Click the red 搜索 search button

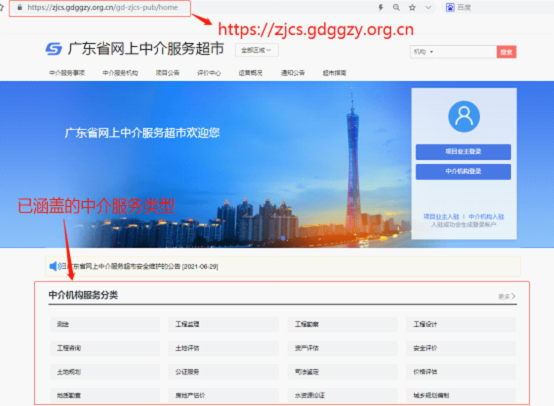[506, 52]
